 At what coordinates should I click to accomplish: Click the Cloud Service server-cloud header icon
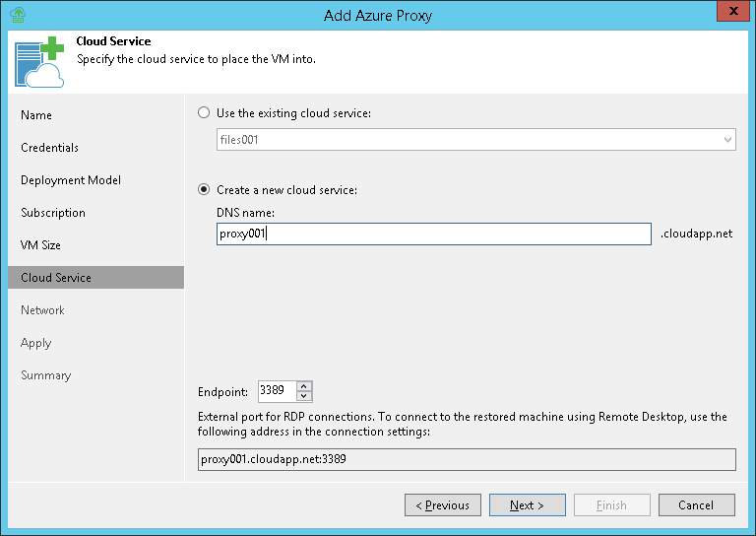pos(39,62)
